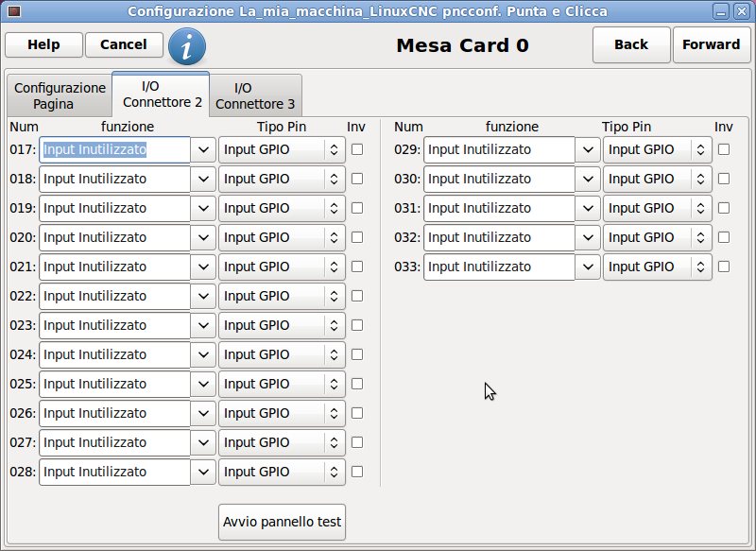Enable Inv checkbox for pin 017
This screenshot has height=551, width=756.
point(357,149)
